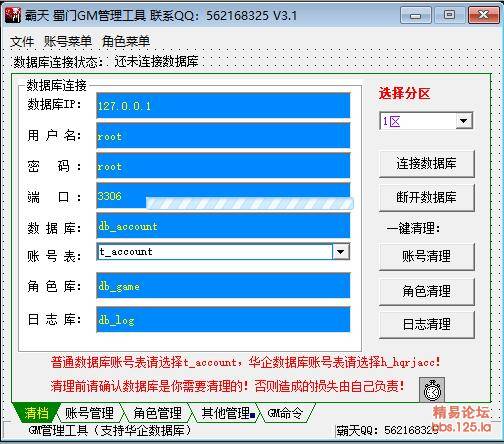This screenshot has width=504, height=444.
Task: Click the striped progress bar
Action: coord(249,203)
